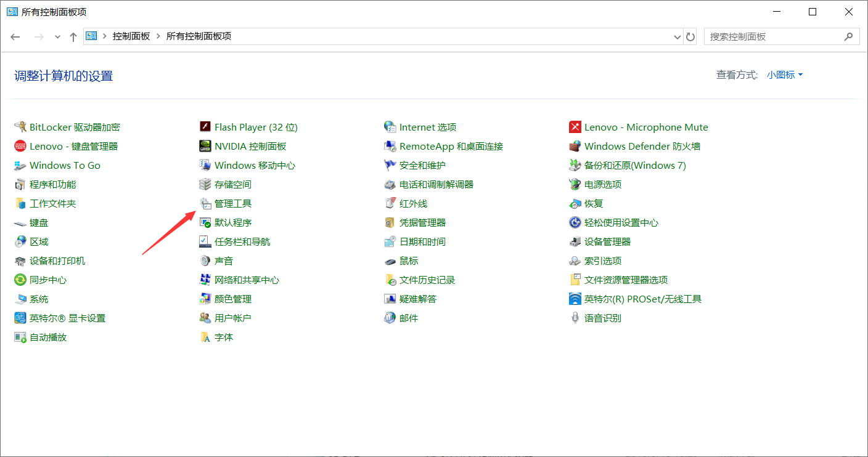Click the control panel icon in address bar
Viewport: 868px width, 457px height.
tap(92, 36)
